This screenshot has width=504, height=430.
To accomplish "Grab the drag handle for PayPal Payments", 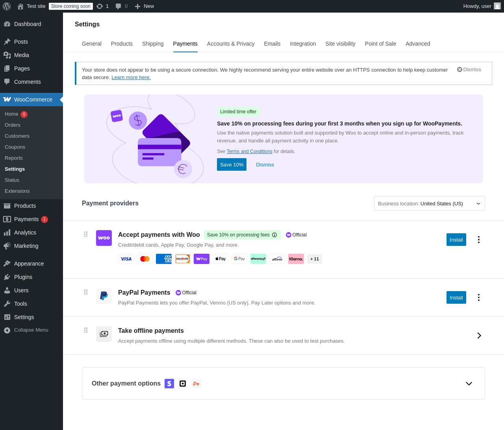I will coord(86,292).
